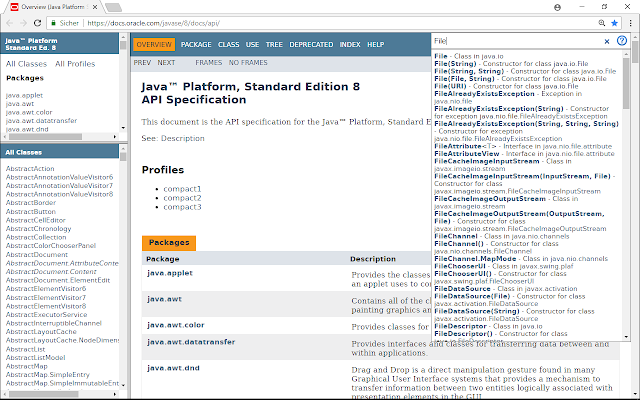640x400 pixels.
Task: Choose FileAttributeView interface suggestion
Action: point(524,153)
